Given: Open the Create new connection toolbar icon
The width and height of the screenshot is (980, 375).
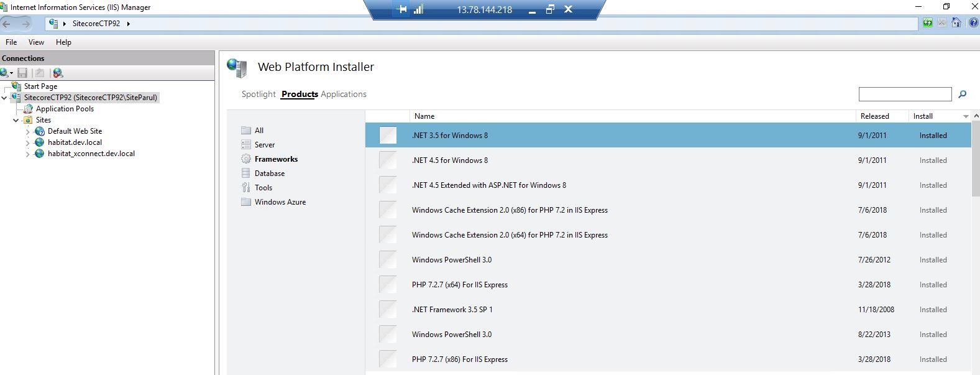Looking at the screenshot, I should click(6, 73).
